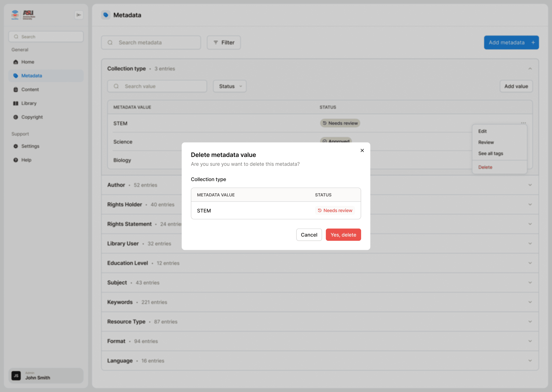Cancel the metadata deletion
The height and width of the screenshot is (392, 552).
(x=309, y=235)
